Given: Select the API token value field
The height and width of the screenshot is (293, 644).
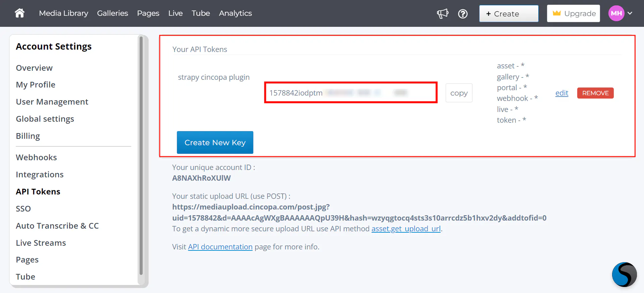Looking at the screenshot, I should click(x=351, y=93).
